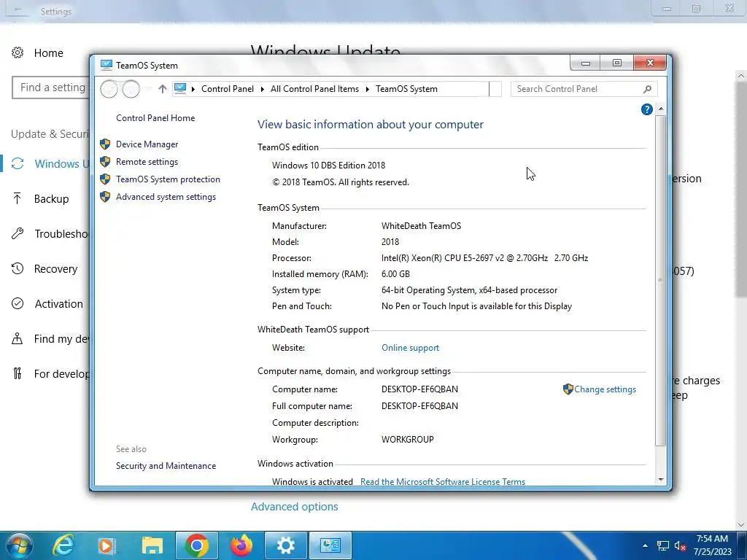Click the forward navigation button
This screenshot has width=747, height=560.
131,89
